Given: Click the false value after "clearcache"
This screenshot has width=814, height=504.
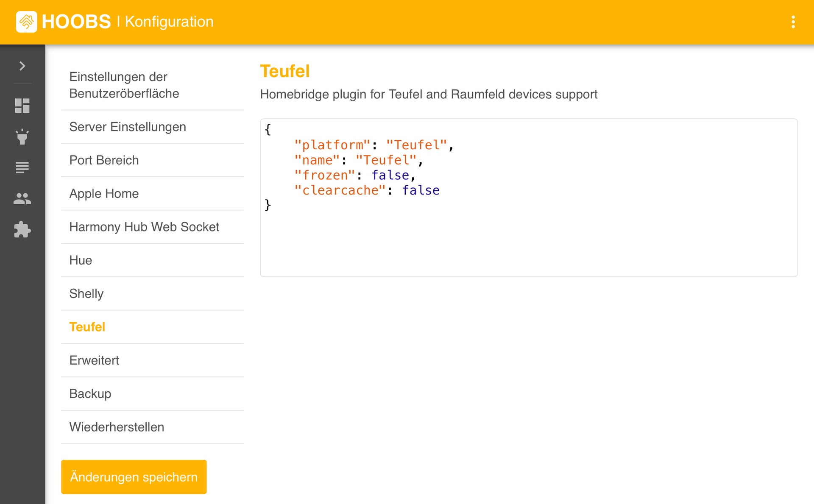Looking at the screenshot, I should point(421,190).
